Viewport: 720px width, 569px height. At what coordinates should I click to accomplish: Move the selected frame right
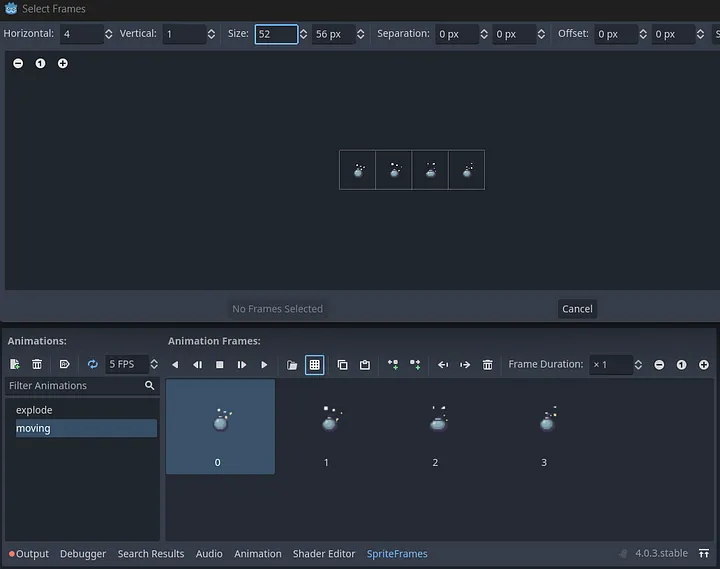click(x=465, y=365)
